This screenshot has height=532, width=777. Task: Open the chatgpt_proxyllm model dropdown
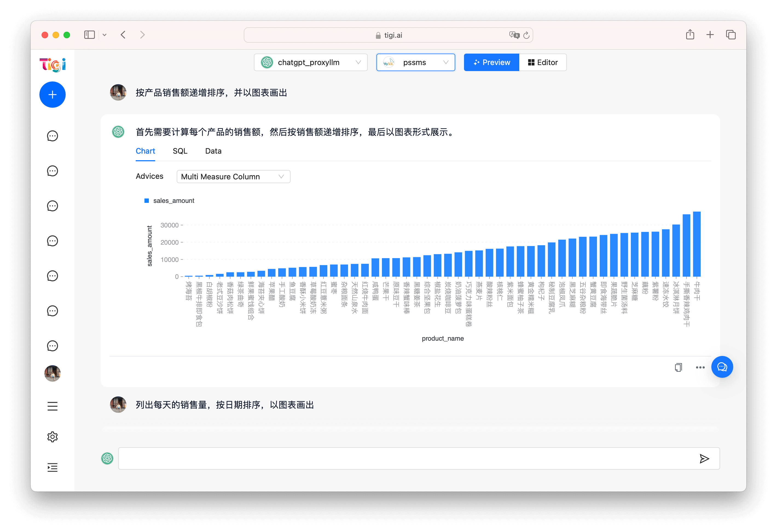(310, 63)
